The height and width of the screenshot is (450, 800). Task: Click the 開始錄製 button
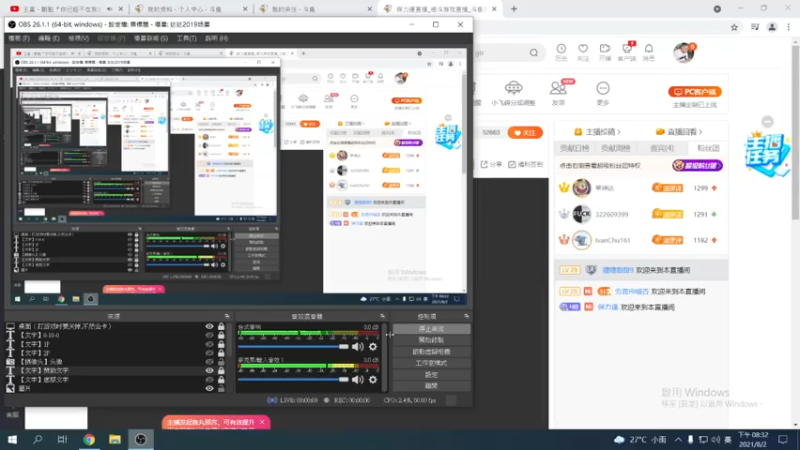[431, 340]
